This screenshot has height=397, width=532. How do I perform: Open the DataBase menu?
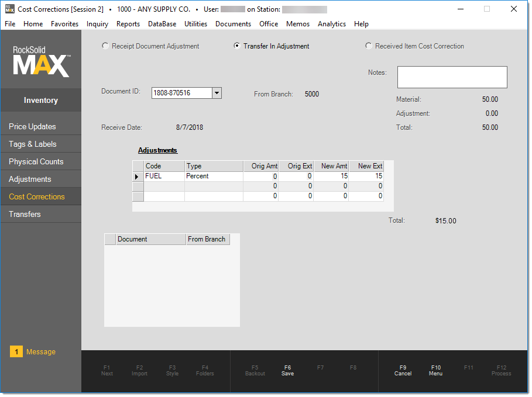(x=162, y=24)
